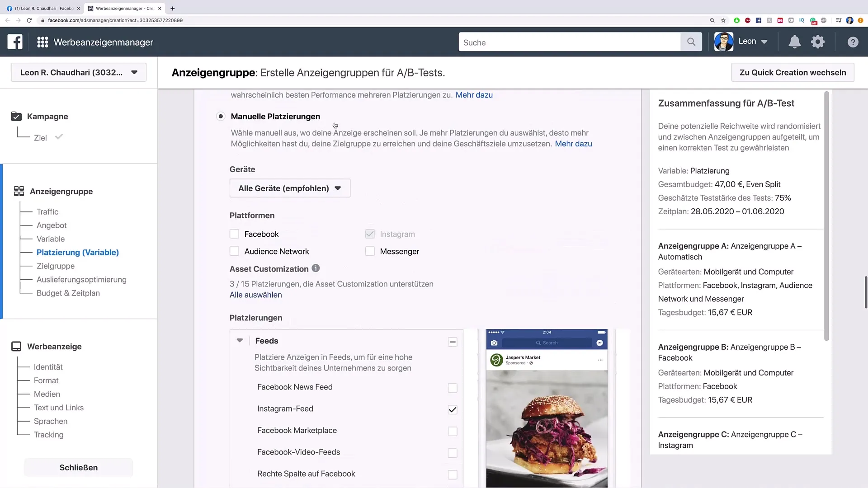Click the Leon user profile icon

[723, 42]
